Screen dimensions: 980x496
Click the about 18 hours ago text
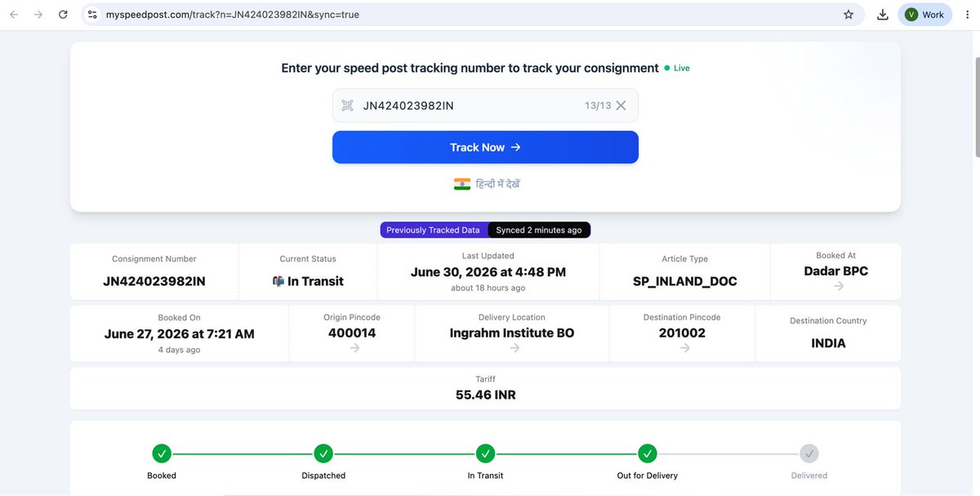tap(488, 288)
